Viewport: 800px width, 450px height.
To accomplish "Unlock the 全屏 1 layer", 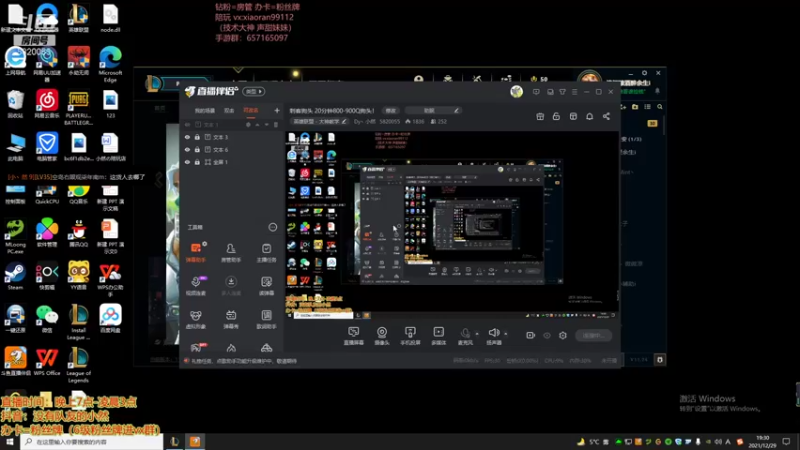I will [197, 162].
